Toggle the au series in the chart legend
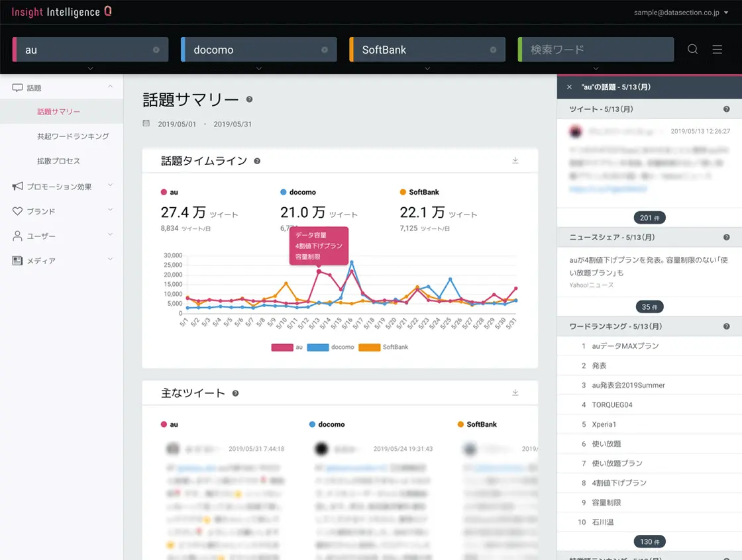Image resolution: width=742 pixels, height=560 pixels. tap(292, 347)
